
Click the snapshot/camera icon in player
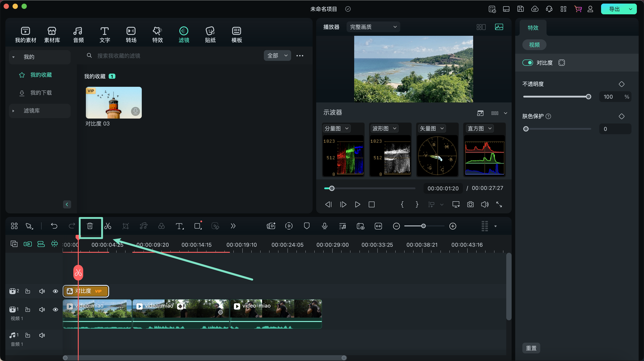[x=471, y=204]
